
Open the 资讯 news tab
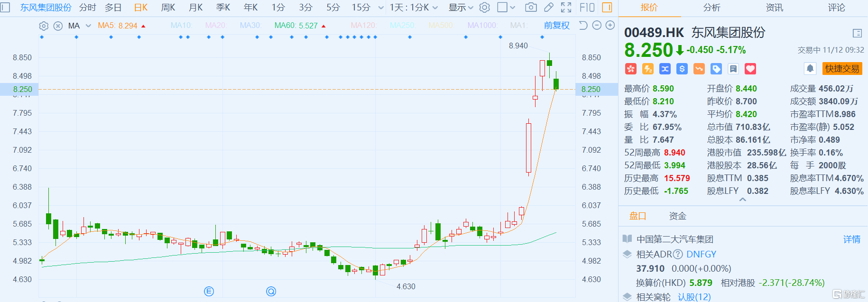774,8
